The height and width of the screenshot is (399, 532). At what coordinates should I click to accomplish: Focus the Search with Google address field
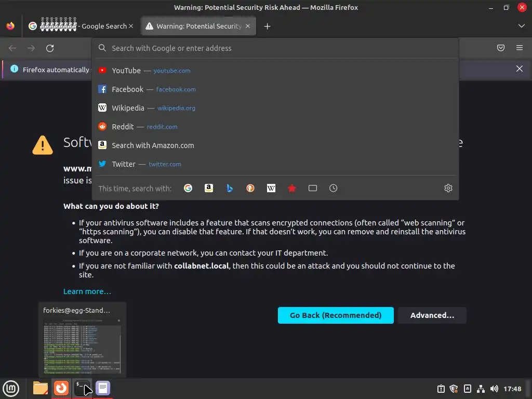(x=275, y=48)
